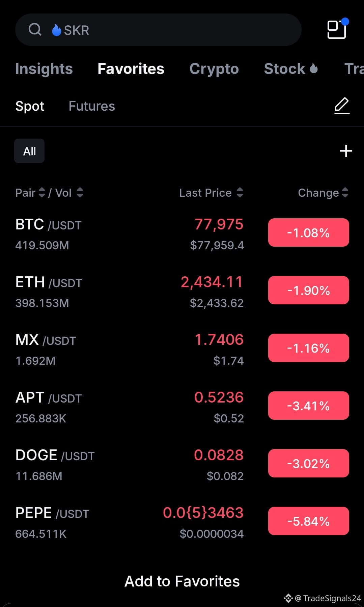Tap PEPE -5.84% change badge

308,521
